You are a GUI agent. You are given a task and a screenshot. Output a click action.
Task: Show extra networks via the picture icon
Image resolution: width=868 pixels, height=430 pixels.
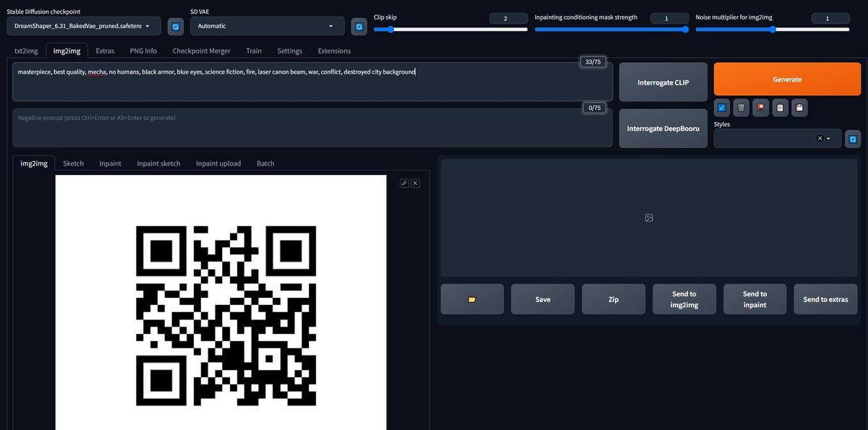coord(760,107)
